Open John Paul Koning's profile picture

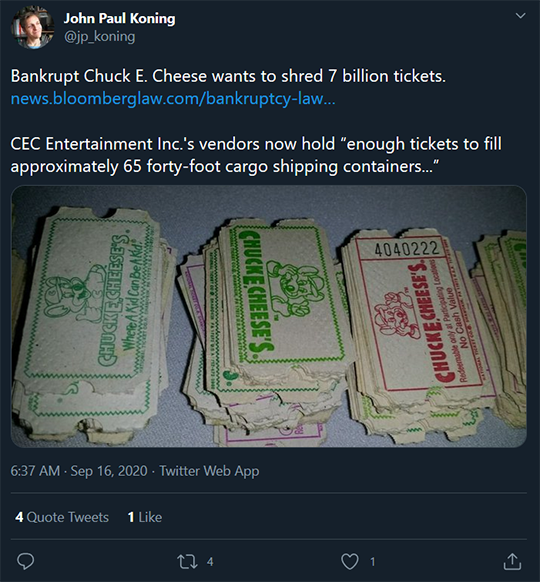pyautogui.click(x=33, y=27)
